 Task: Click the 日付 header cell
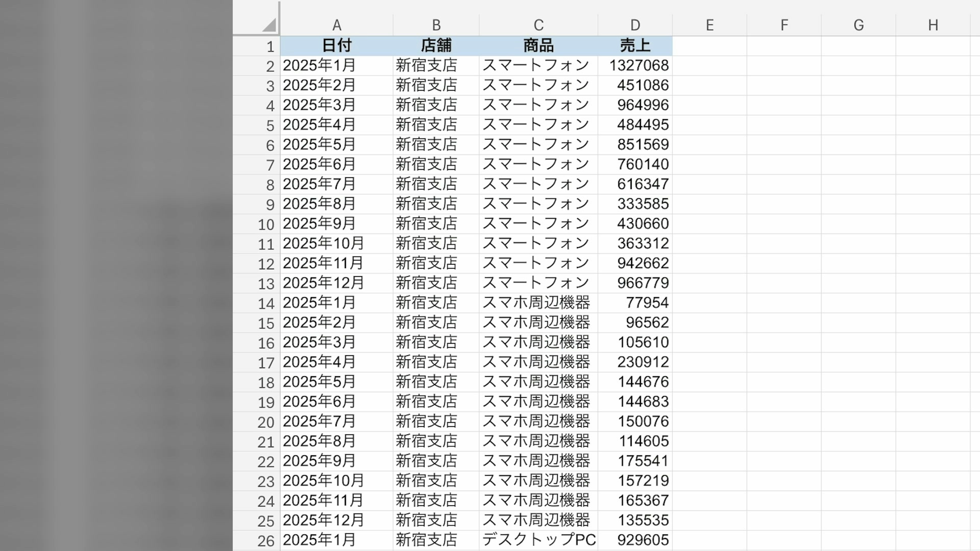pos(336,46)
